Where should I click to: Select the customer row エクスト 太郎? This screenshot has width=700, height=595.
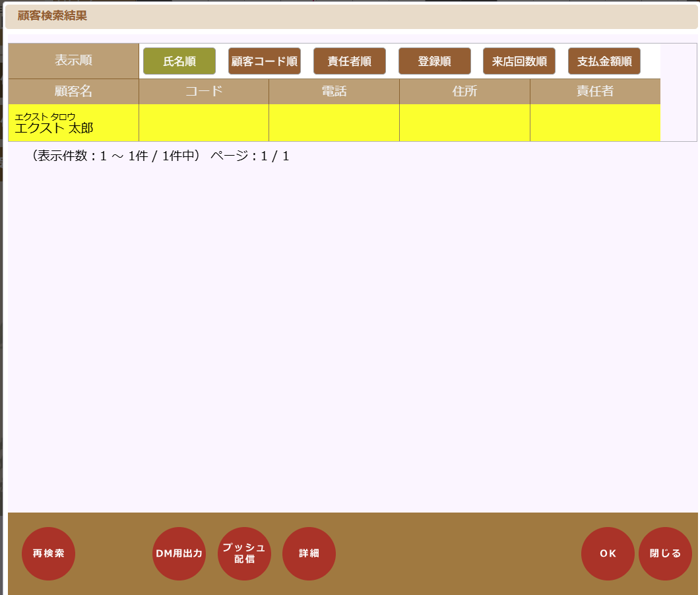tap(73, 123)
